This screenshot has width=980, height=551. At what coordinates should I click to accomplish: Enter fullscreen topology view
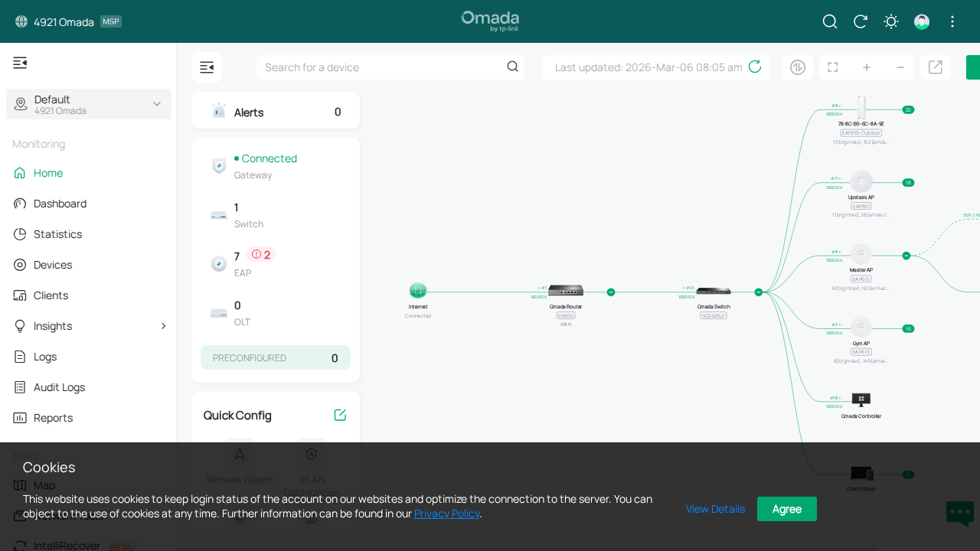[833, 67]
